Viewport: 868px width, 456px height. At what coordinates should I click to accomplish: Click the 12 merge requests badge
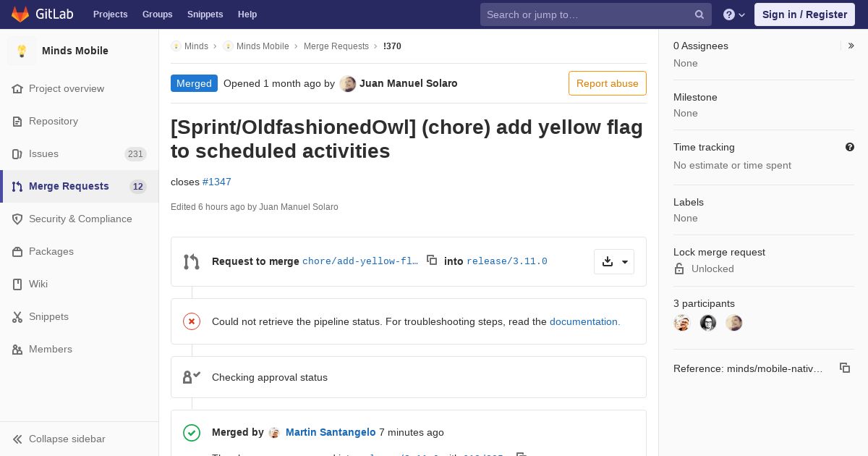pyautogui.click(x=138, y=186)
